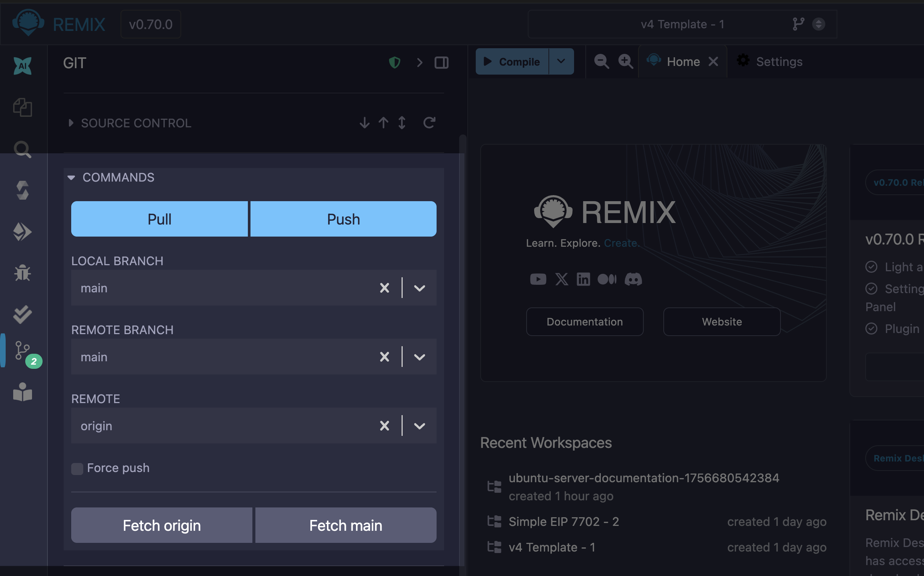Image resolution: width=924 pixels, height=576 pixels.
Task: Open Deploy & Run transactions icon
Action: click(x=23, y=232)
